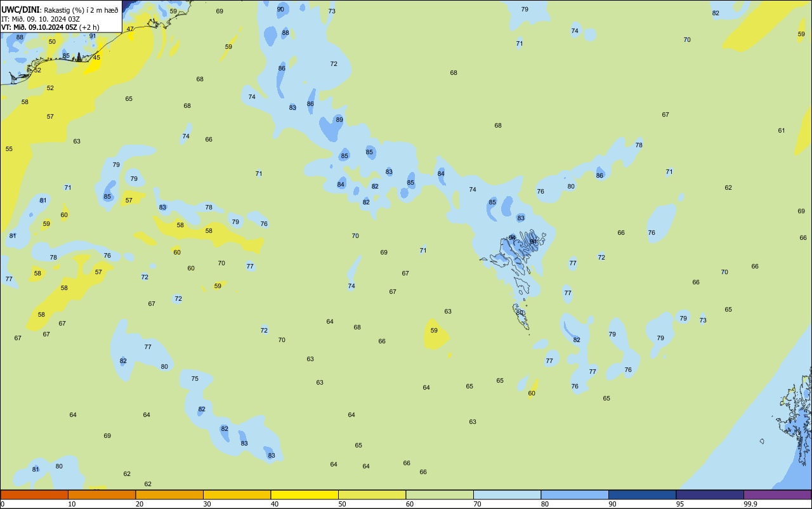Click the 55 humidity value at the left edge
Viewport: 812px width, 509px height.
tap(9, 149)
